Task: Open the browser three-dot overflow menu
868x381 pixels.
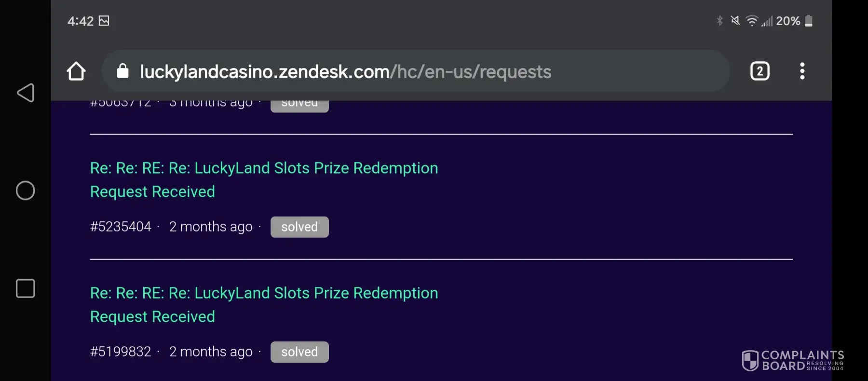Action: coord(802,71)
